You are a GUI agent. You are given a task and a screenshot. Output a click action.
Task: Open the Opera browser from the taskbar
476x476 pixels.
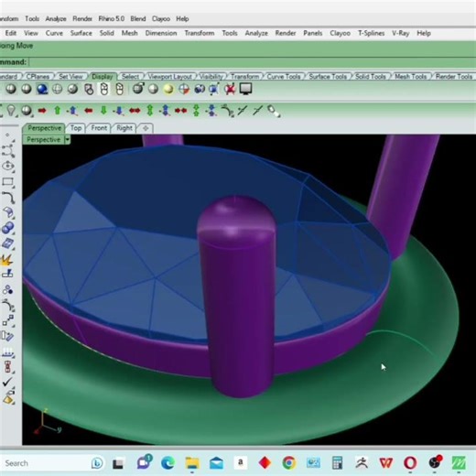410,463
